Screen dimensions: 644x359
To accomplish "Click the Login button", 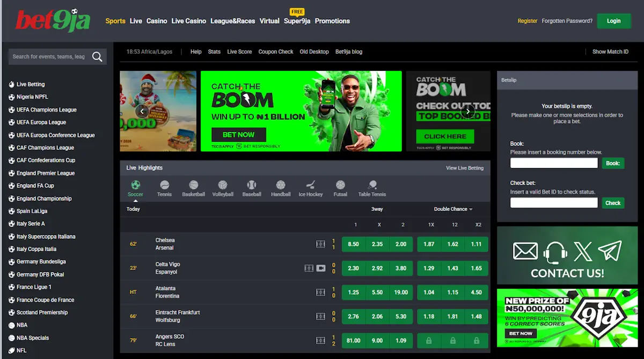I will pyautogui.click(x=613, y=20).
